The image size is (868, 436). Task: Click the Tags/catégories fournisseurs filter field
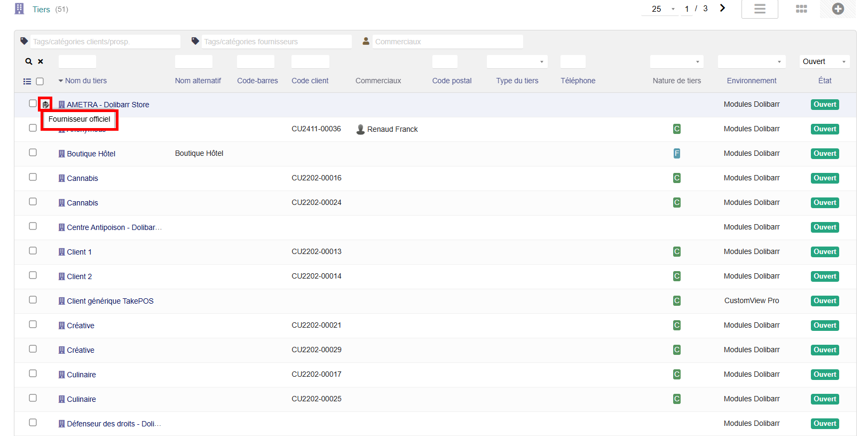click(275, 42)
